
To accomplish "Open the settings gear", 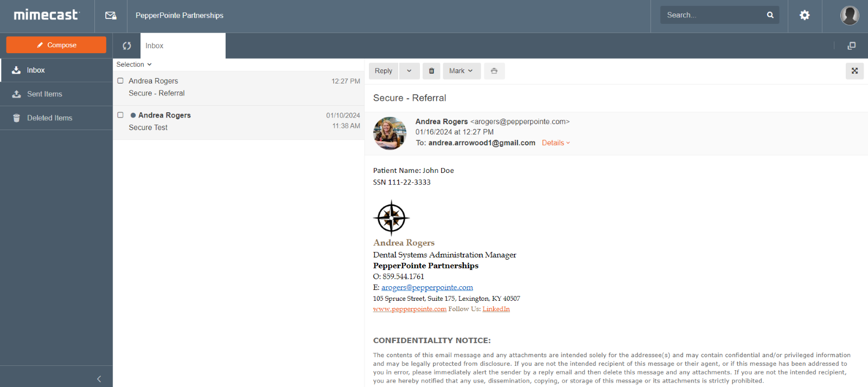I will click(x=805, y=15).
